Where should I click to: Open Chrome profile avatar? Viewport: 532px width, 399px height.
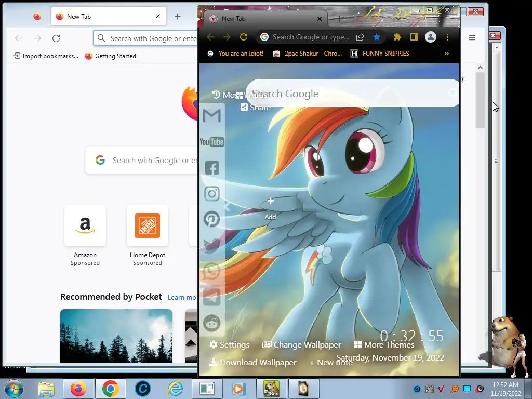pyautogui.click(x=431, y=37)
